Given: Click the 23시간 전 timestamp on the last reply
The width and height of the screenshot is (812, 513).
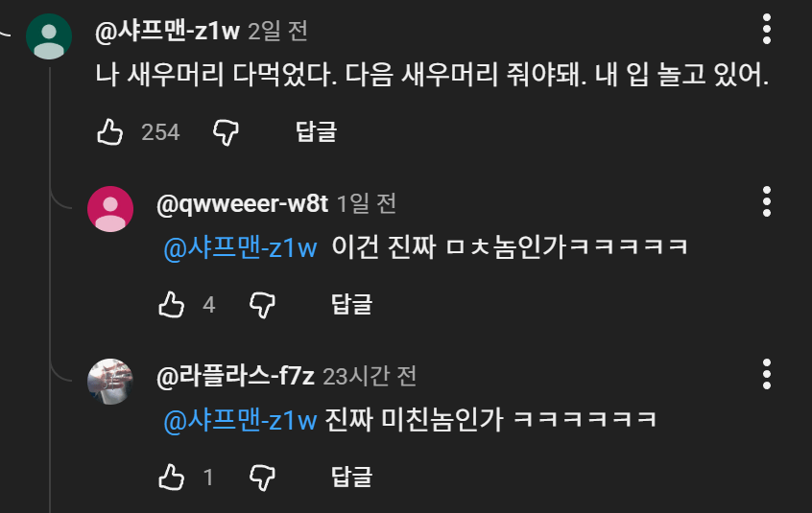Looking at the screenshot, I should click(370, 377).
